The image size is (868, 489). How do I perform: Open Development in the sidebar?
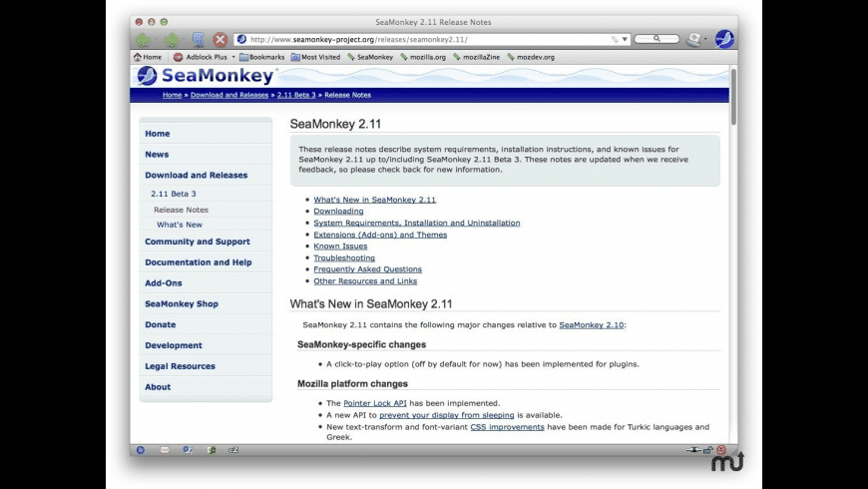174,345
